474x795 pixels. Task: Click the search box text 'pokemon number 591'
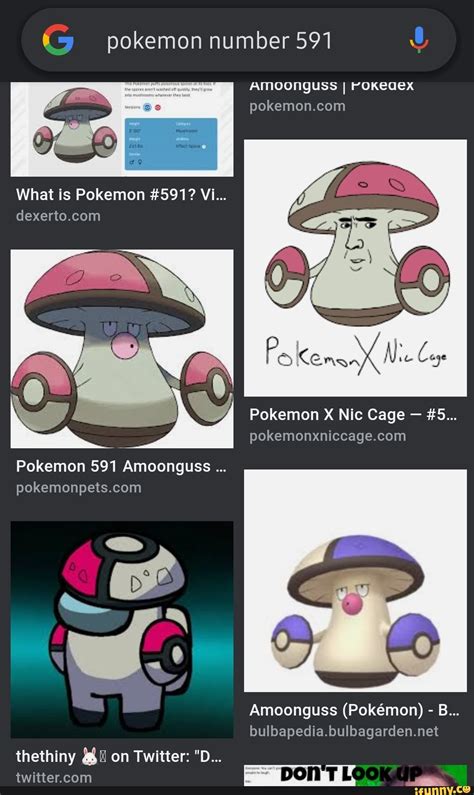(219, 41)
